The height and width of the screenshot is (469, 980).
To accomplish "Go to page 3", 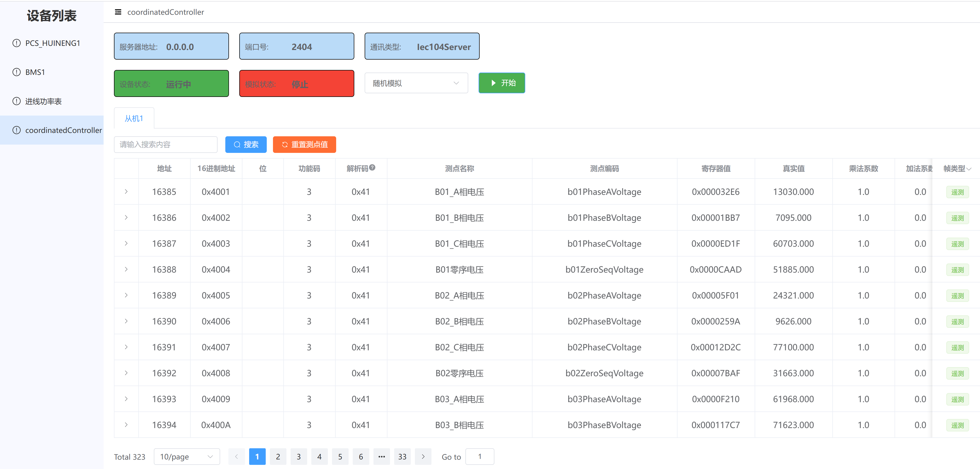I will (x=299, y=457).
